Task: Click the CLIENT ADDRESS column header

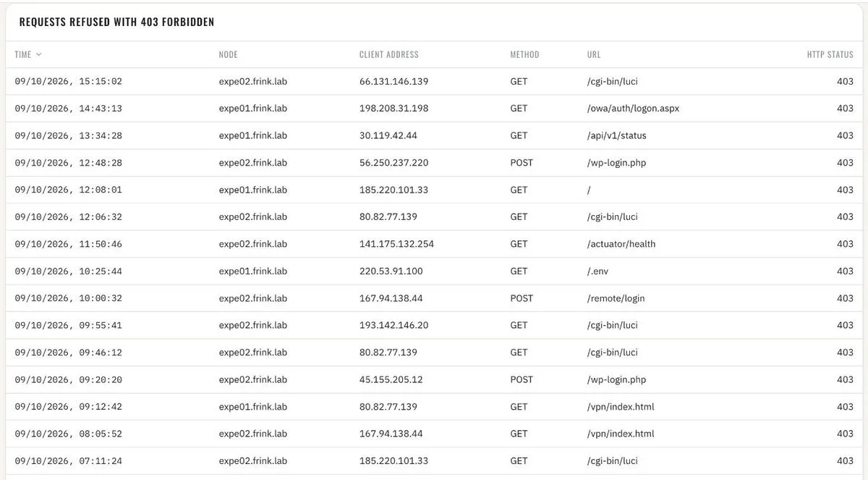Action: coord(388,54)
